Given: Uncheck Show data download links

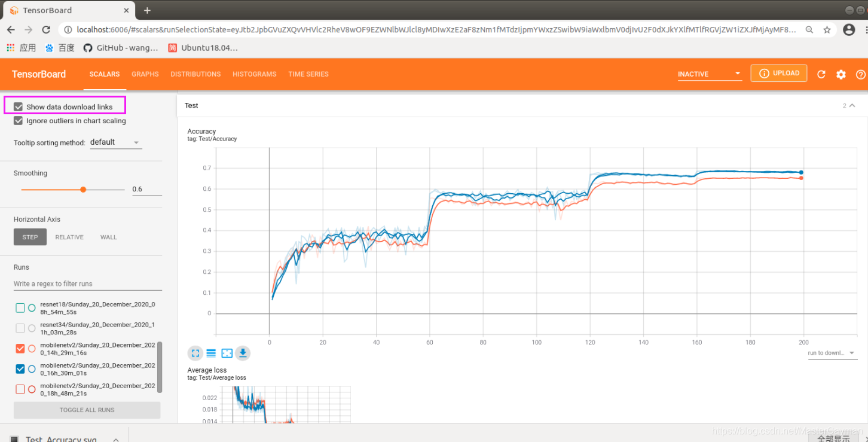Looking at the screenshot, I should point(19,106).
